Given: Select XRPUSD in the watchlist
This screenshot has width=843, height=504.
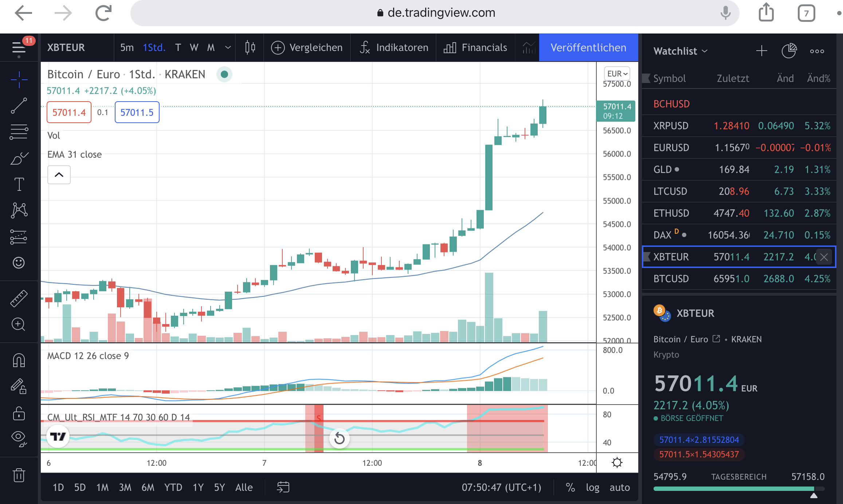Looking at the screenshot, I should (x=739, y=126).
